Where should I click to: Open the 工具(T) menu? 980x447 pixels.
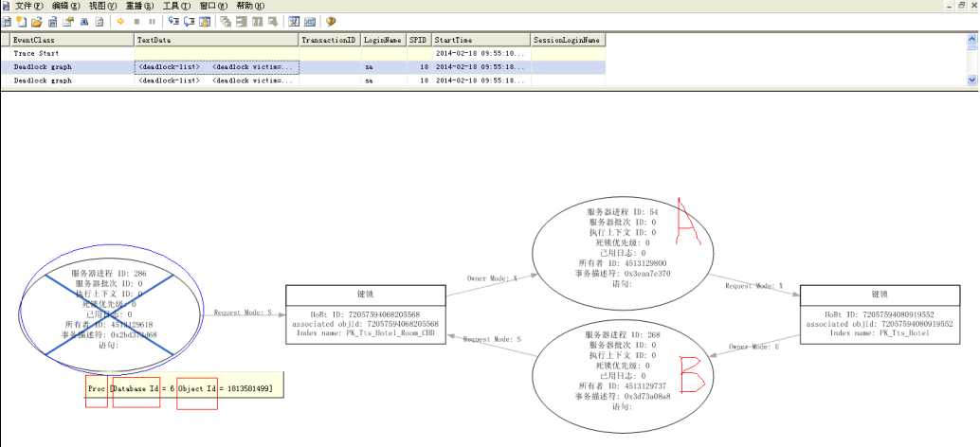[176, 6]
